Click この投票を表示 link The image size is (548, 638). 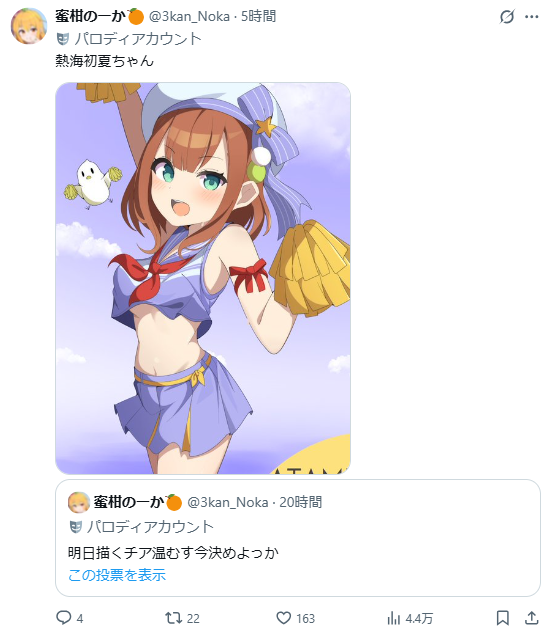click(x=117, y=575)
